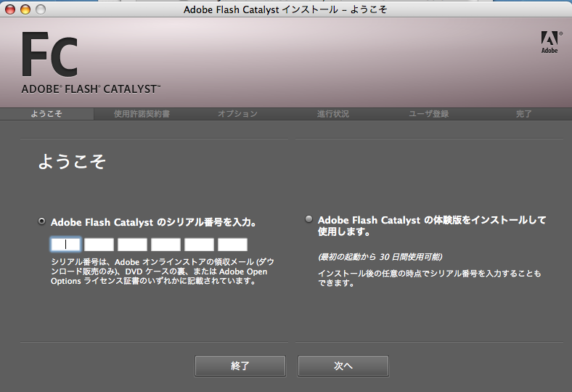Close the installer window with red button

point(10,9)
